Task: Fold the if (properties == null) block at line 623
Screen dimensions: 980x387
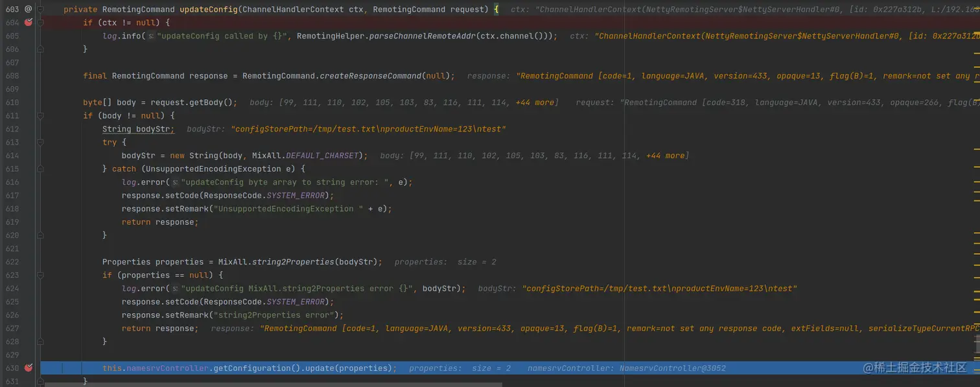Action: [40, 275]
